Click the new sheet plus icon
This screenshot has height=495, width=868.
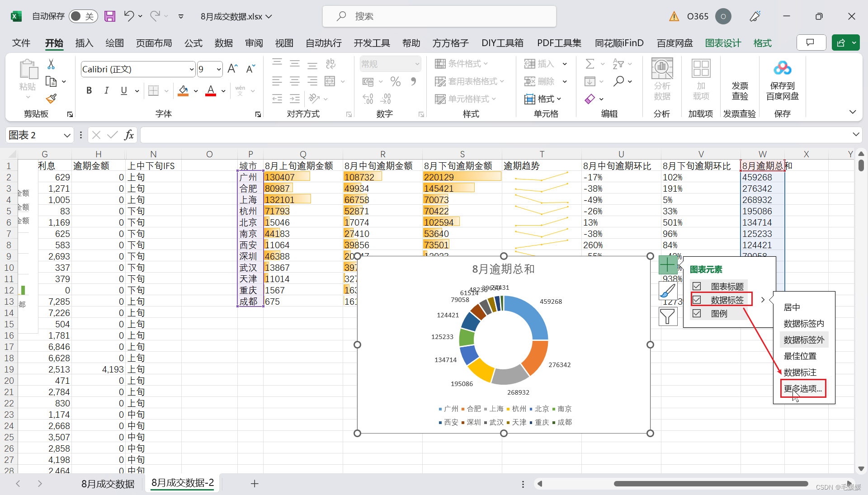pyautogui.click(x=255, y=484)
